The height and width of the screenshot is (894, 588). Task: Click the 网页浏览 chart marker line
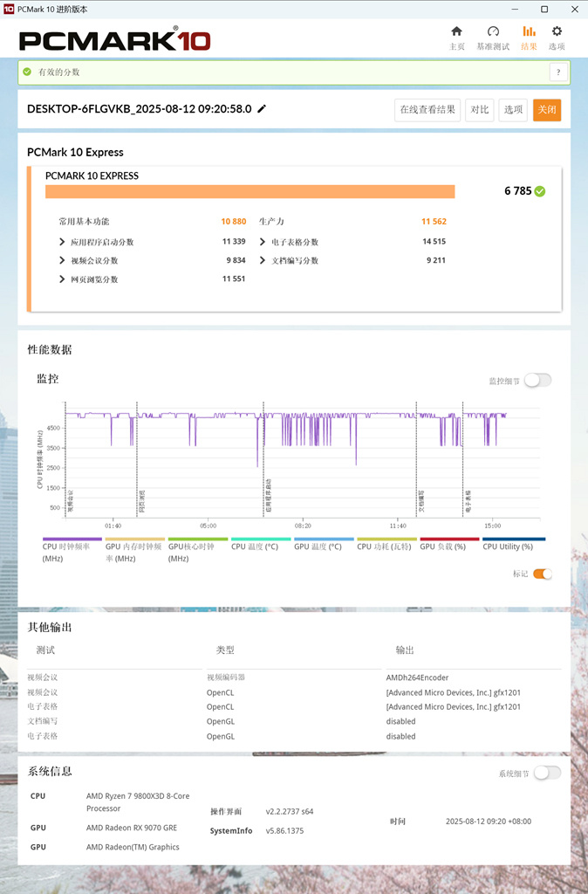[137, 459]
